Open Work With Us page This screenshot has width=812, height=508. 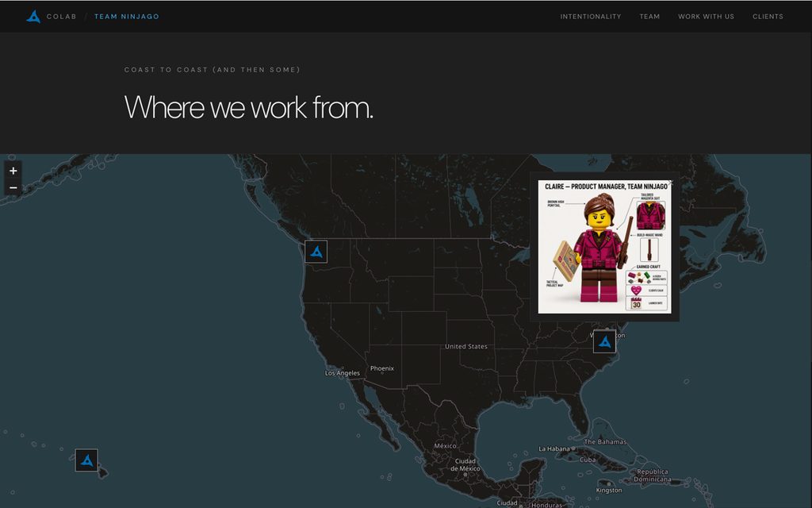click(x=706, y=17)
